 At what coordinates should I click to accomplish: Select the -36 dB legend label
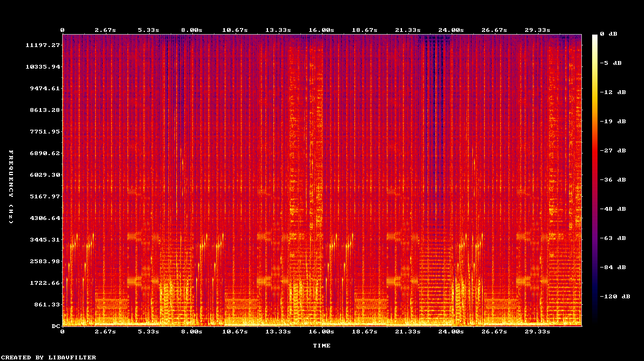(613, 180)
